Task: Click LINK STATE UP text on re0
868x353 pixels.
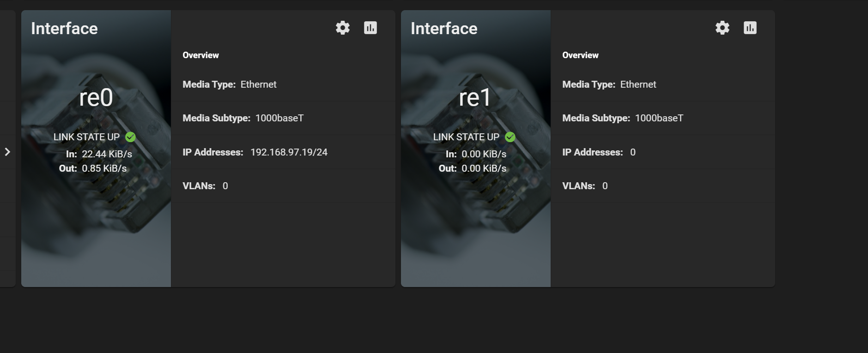Action: 86,137
